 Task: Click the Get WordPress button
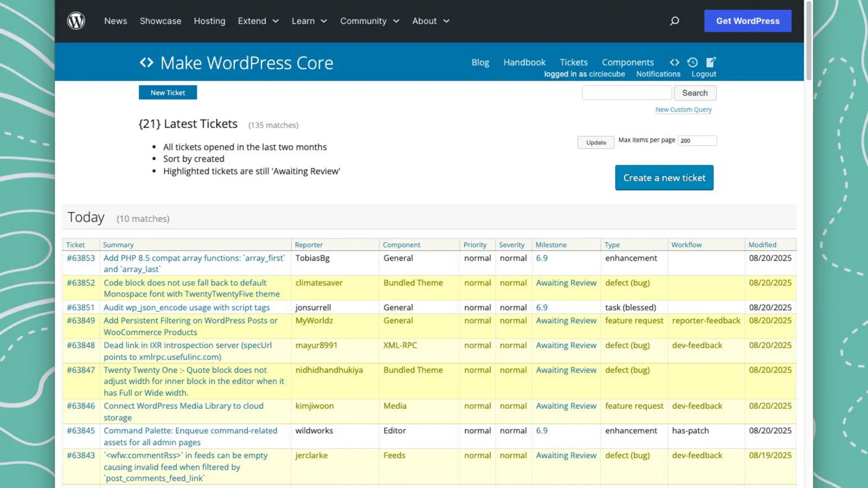point(747,21)
